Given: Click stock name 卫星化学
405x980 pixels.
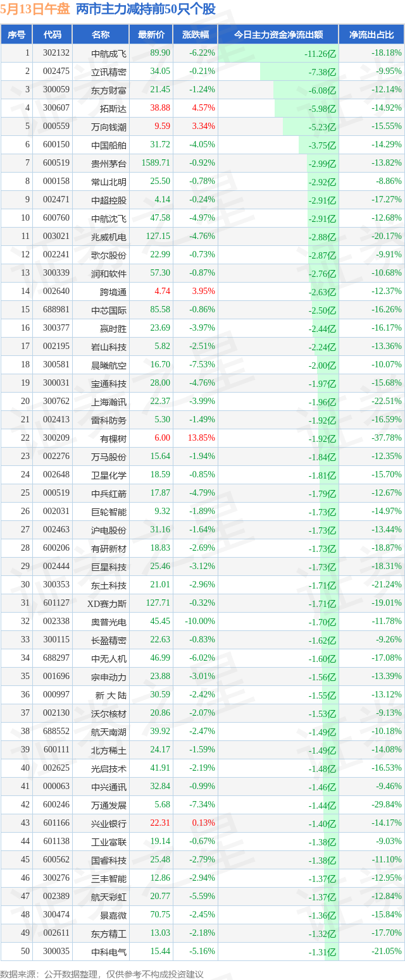Looking at the screenshot, I should (109, 475).
